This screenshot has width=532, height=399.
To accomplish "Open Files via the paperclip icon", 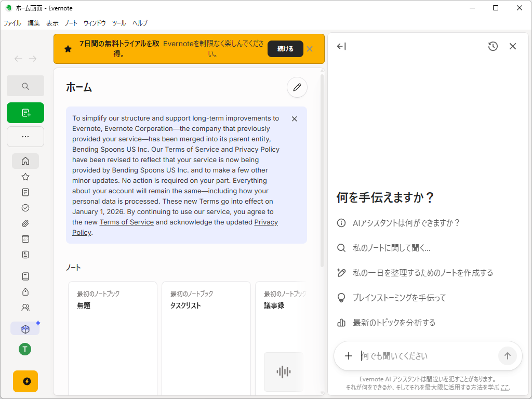I will [25, 223].
